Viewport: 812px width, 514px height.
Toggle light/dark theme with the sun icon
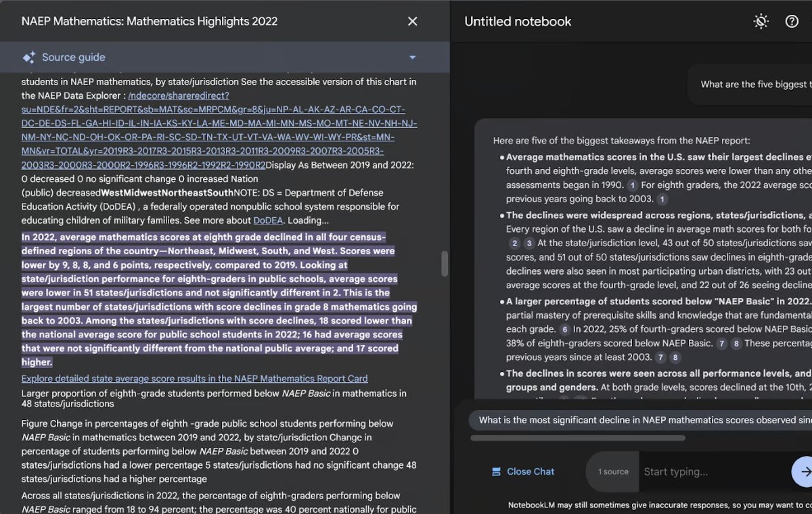(x=761, y=21)
